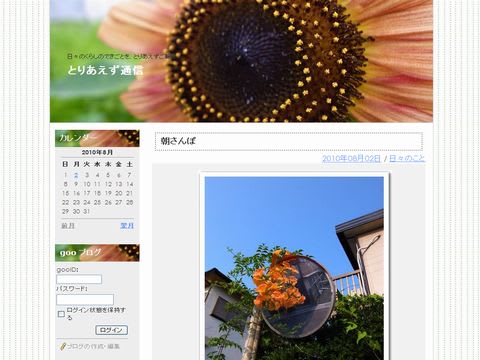Open the 日々のこと category link
This screenshot has height=360, width=480.
pos(407,158)
